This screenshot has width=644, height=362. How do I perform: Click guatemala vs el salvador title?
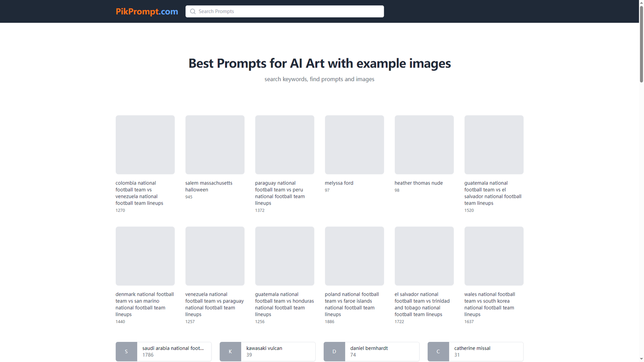(x=493, y=193)
